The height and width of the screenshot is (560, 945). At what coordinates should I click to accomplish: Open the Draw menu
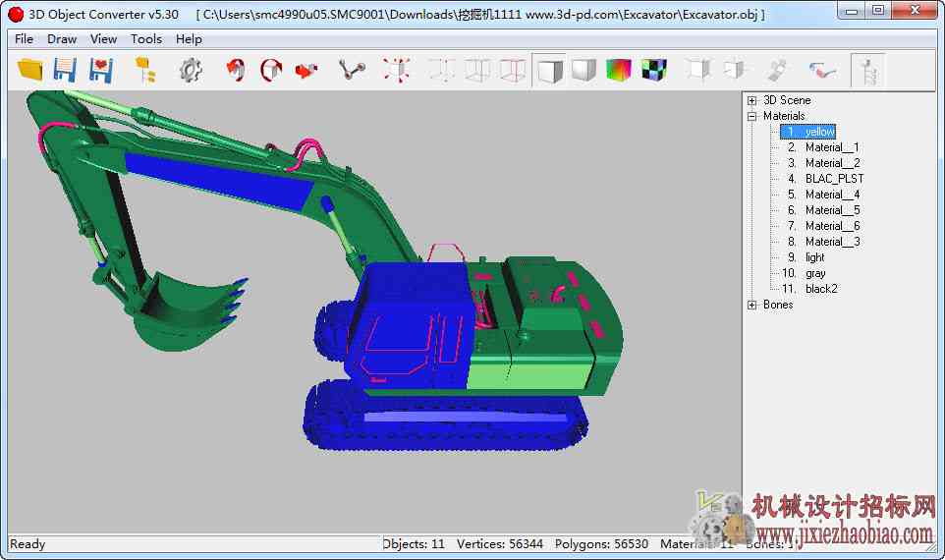pos(62,39)
